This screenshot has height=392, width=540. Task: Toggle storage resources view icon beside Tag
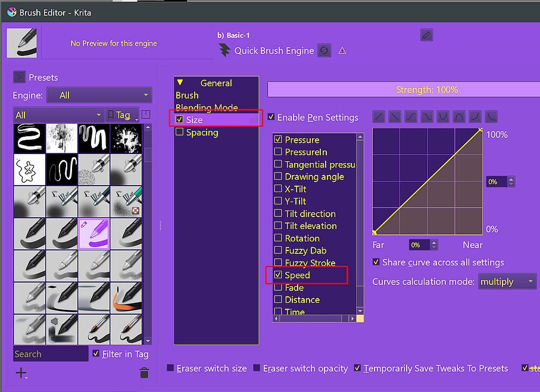(x=146, y=115)
